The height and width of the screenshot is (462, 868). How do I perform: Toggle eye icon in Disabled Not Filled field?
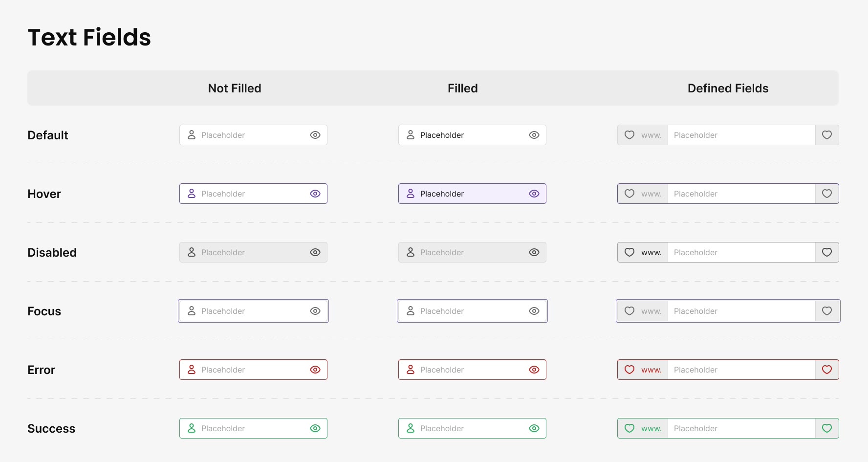pos(315,252)
